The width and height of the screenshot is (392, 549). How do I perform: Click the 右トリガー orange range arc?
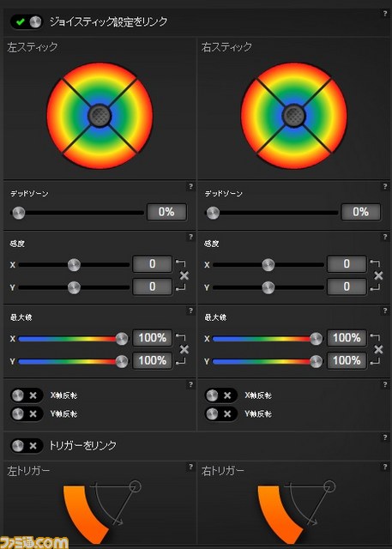tap(278, 515)
